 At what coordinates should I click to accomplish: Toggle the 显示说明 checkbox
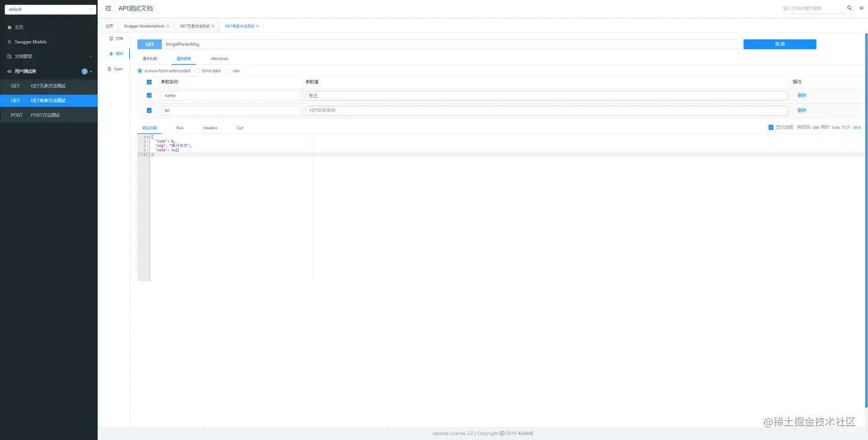pos(771,128)
